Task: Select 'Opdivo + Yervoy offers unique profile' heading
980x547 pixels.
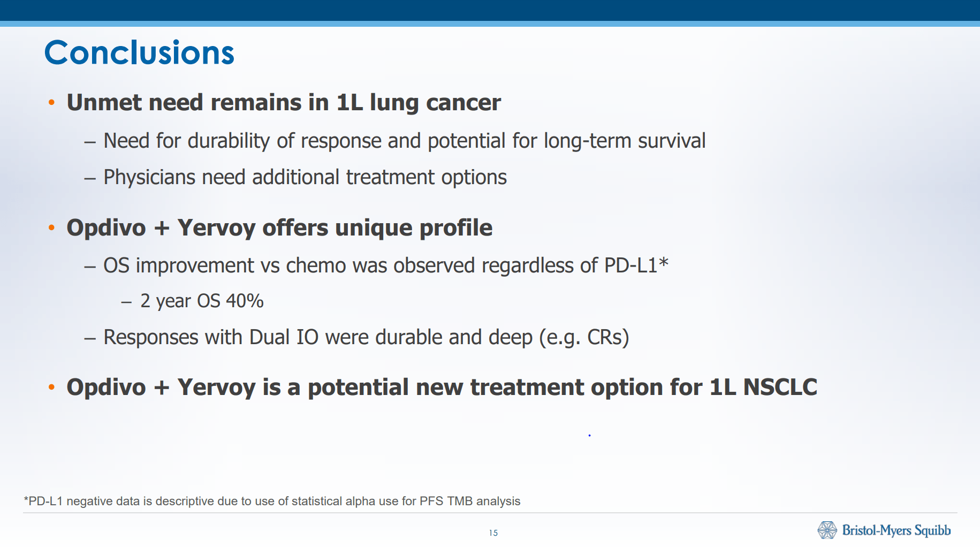Action: point(279,228)
